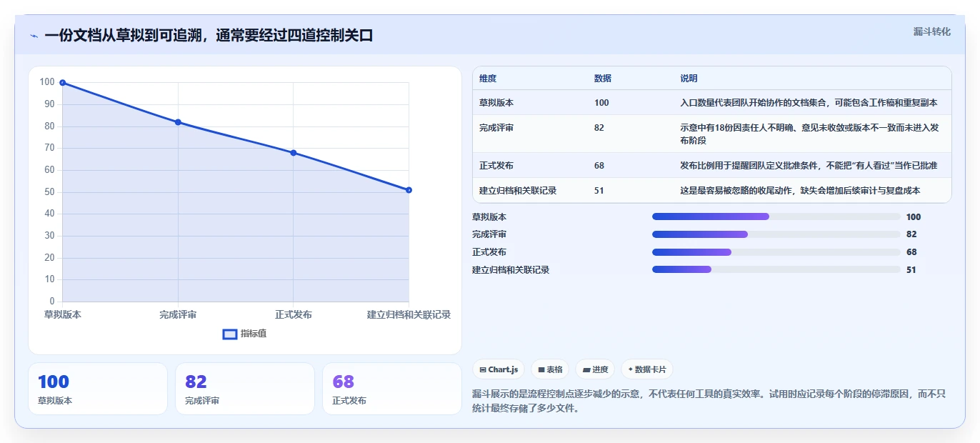Click the value 82 in the table

pyautogui.click(x=599, y=128)
